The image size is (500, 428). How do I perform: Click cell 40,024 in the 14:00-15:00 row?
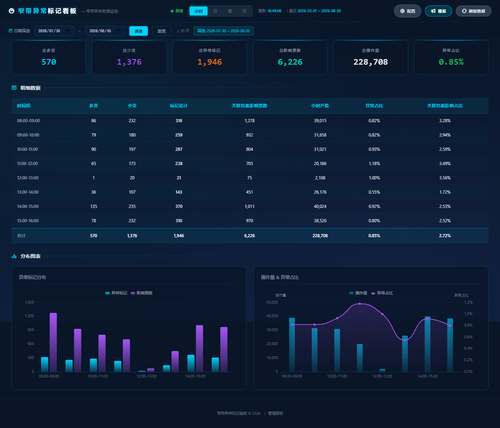(320, 207)
